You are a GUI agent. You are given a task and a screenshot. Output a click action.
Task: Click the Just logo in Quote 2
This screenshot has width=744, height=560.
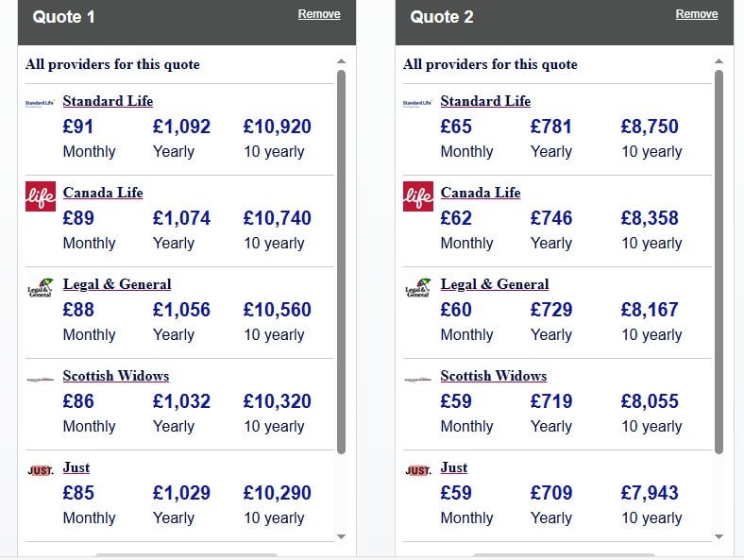417,470
